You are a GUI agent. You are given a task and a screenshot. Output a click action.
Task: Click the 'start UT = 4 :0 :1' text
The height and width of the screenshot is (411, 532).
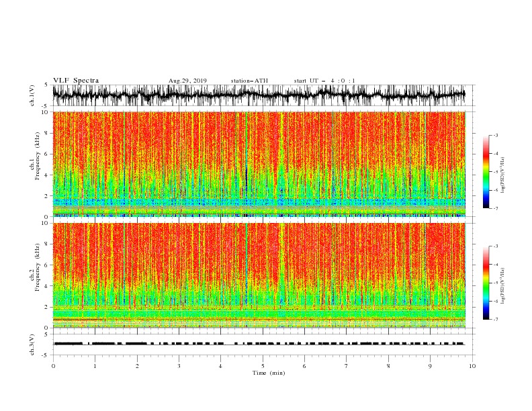click(324, 81)
